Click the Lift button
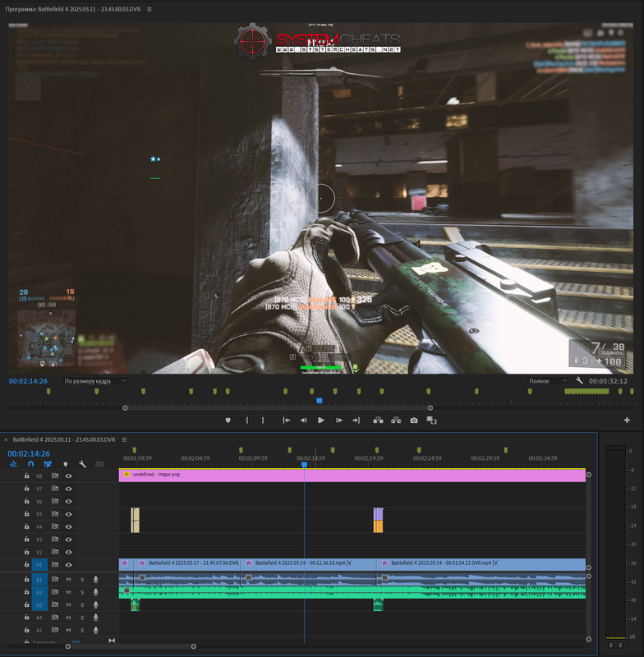The width and height of the screenshot is (644, 657). pos(378,420)
